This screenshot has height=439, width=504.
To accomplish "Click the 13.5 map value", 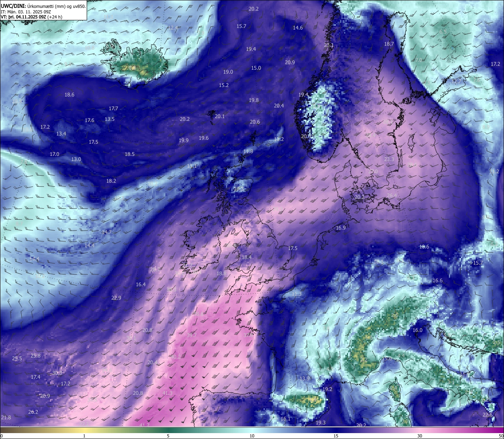I will coord(109,119).
